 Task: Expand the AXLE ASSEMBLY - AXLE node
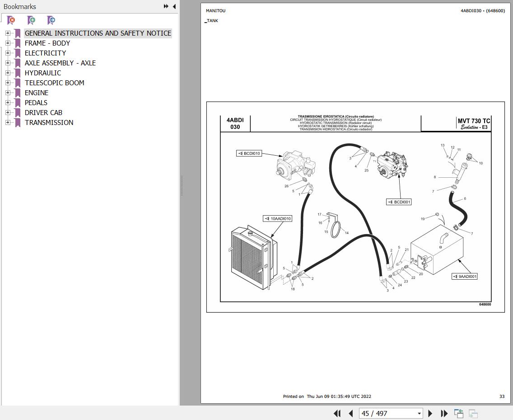[x=8, y=63]
